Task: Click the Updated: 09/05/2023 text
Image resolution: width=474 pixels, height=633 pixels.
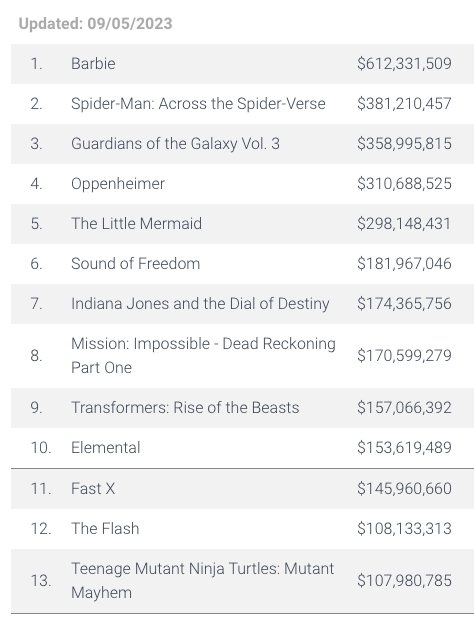Action: point(95,24)
